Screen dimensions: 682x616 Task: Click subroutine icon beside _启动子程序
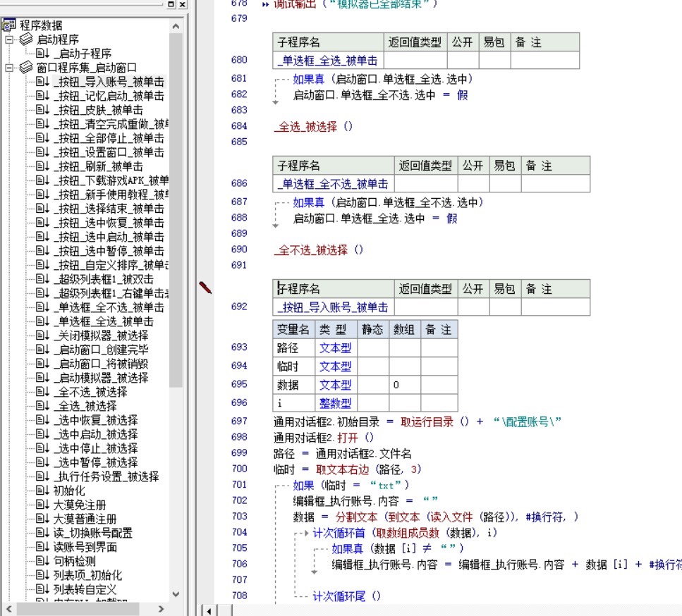(42, 53)
